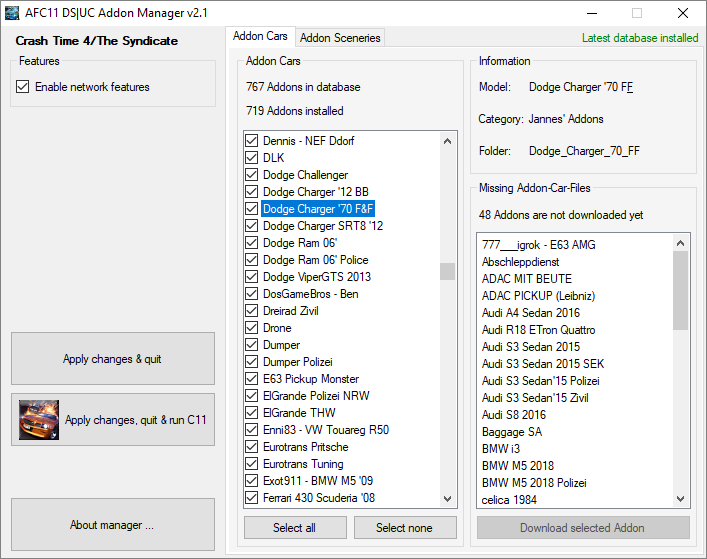This screenshot has height=559, width=707.
Task: Click the missing addons scrollbar thumb
Action: (x=680, y=291)
